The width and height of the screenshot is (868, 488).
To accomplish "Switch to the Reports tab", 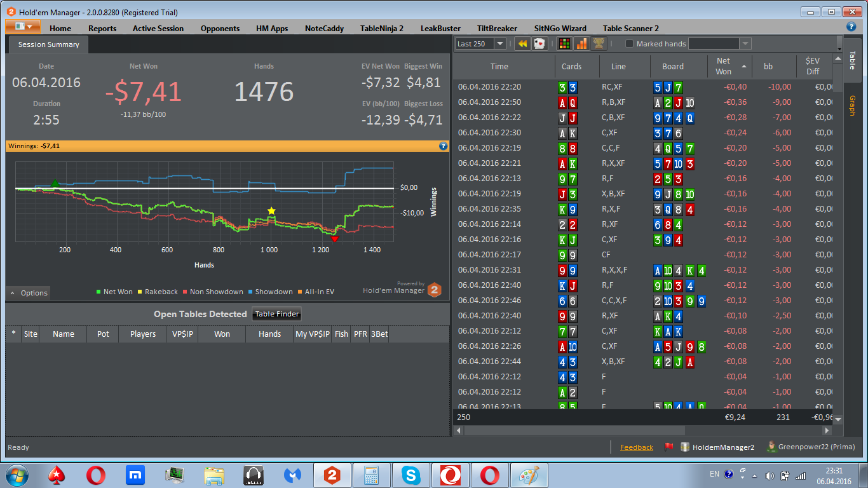I will pos(102,28).
